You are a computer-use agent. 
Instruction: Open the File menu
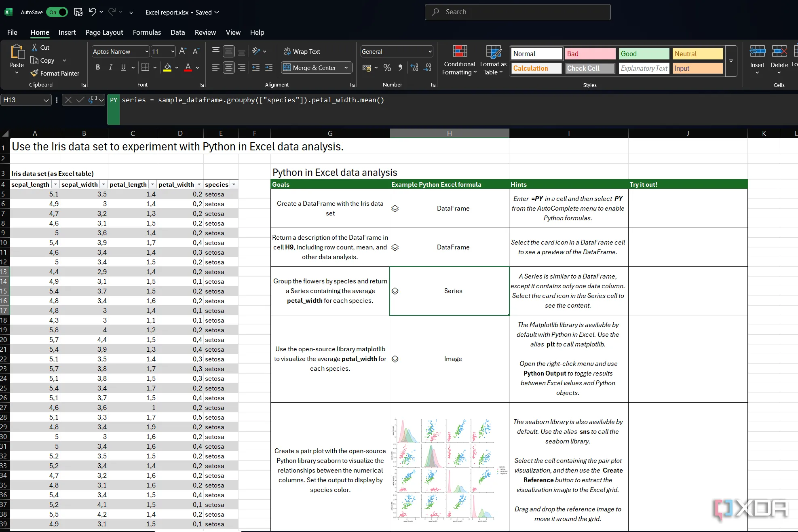click(12, 32)
